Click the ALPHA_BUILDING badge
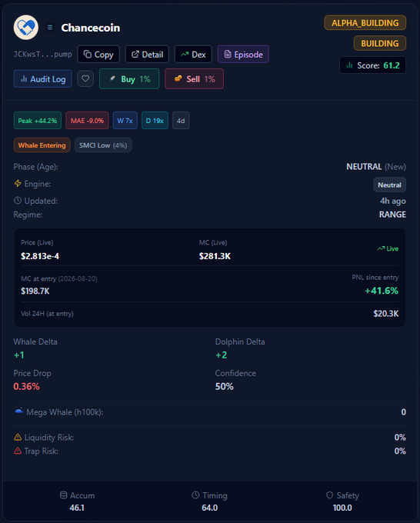This screenshot has height=523, width=420. (365, 22)
